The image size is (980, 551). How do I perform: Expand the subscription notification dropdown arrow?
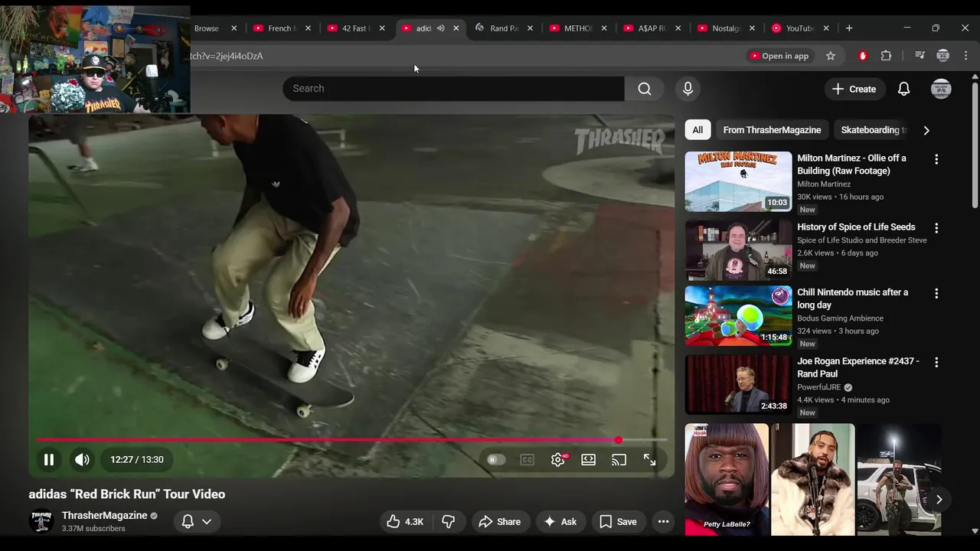207,522
